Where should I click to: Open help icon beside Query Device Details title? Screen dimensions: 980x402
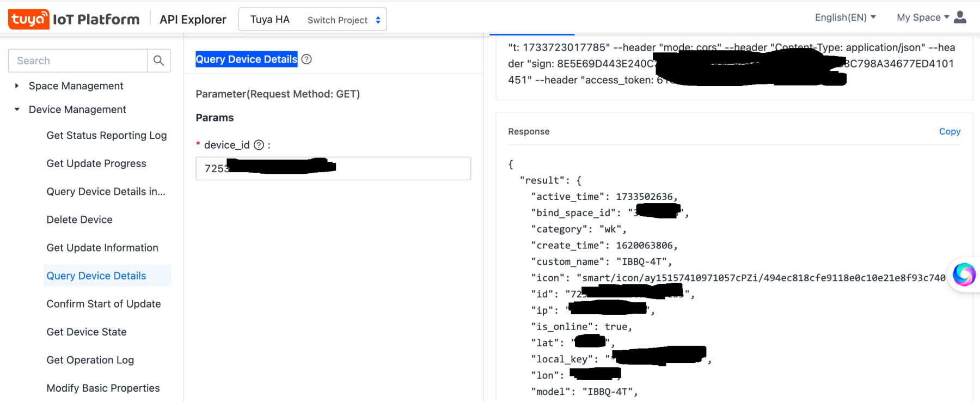pyautogui.click(x=307, y=59)
